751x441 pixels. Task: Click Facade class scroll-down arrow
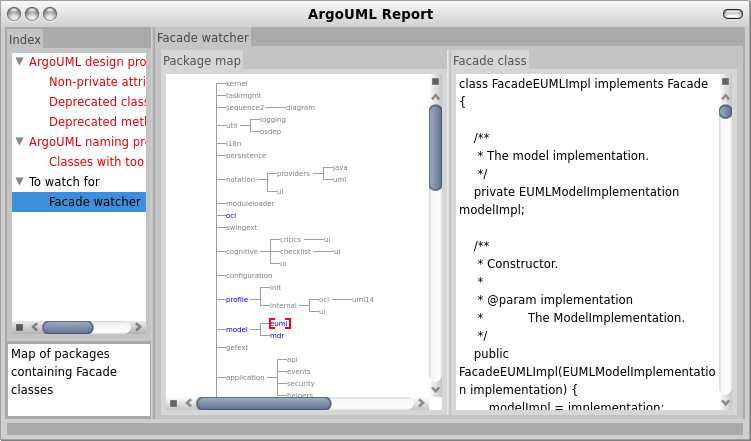click(726, 403)
